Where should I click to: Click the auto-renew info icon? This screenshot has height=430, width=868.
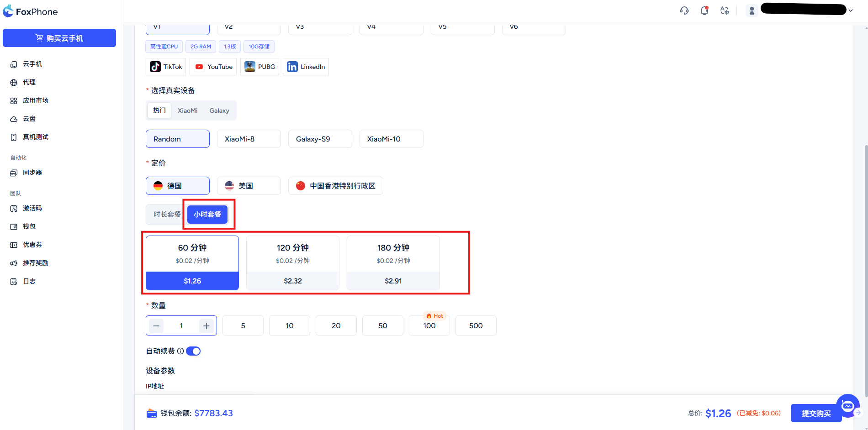[180, 351]
